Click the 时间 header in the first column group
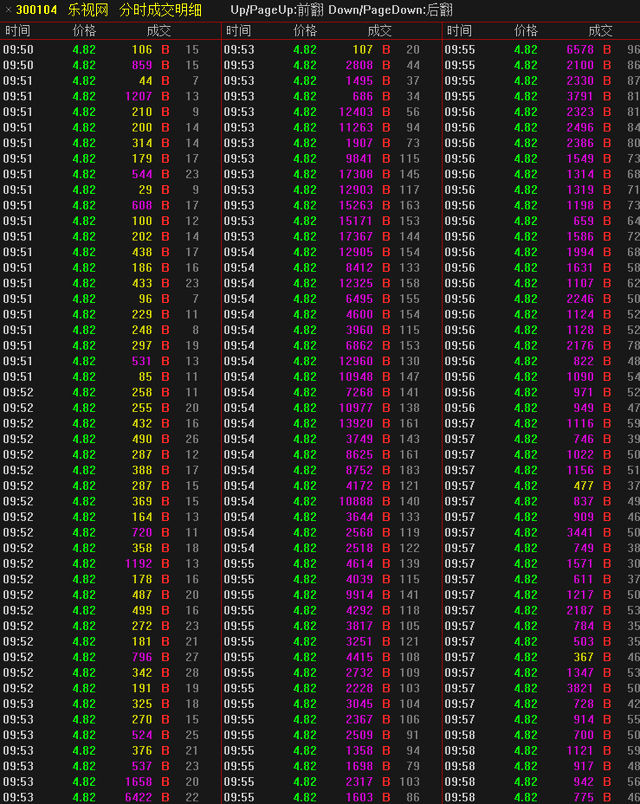This screenshot has width=640, height=804. click(x=18, y=31)
